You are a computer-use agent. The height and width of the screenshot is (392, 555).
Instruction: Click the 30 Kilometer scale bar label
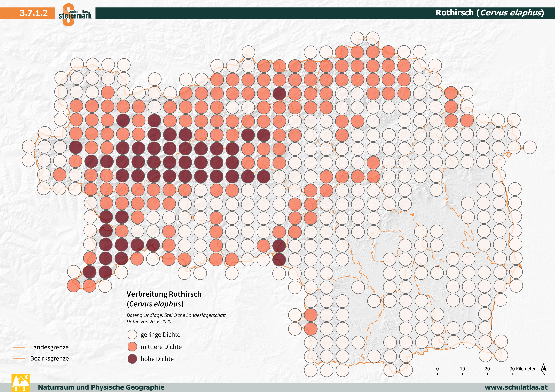(x=523, y=369)
